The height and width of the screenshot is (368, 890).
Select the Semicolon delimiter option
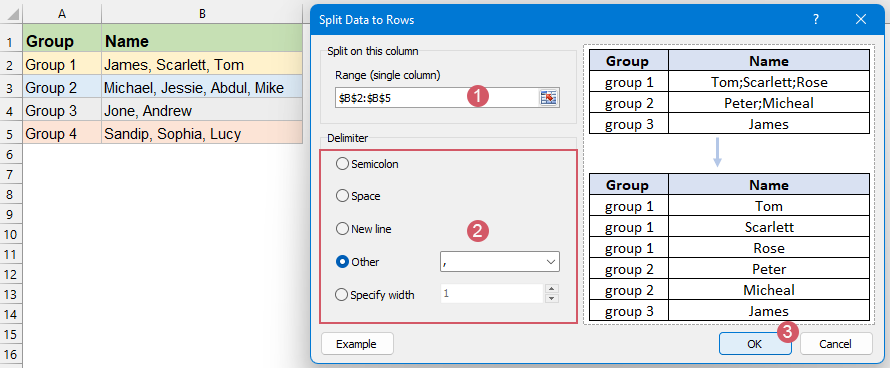368,164
